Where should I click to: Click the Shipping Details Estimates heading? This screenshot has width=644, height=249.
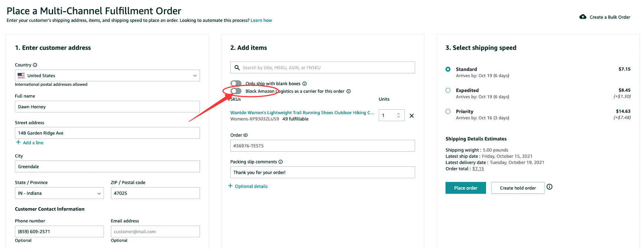[476, 139]
